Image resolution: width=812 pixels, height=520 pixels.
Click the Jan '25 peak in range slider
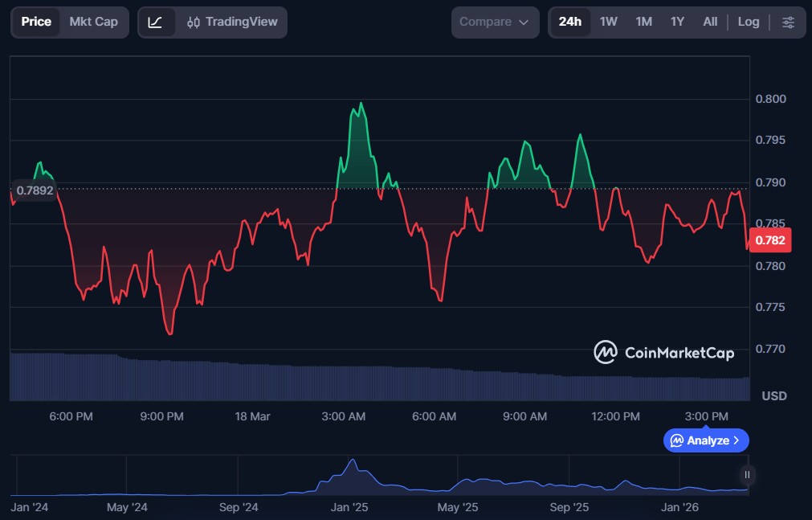[351, 464]
